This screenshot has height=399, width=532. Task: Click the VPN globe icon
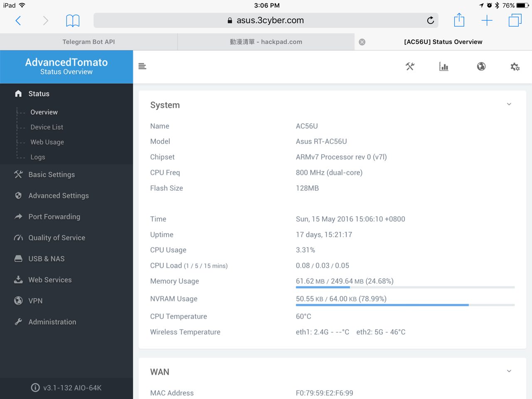tap(18, 300)
